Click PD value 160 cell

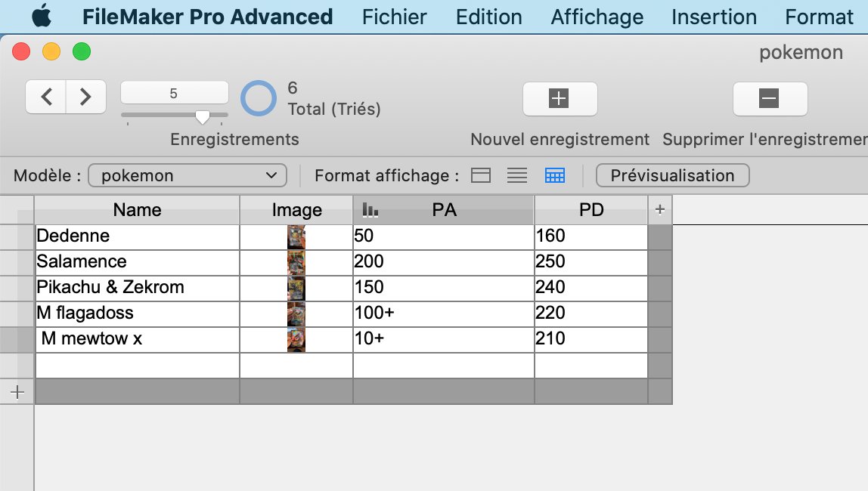(x=591, y=236)
